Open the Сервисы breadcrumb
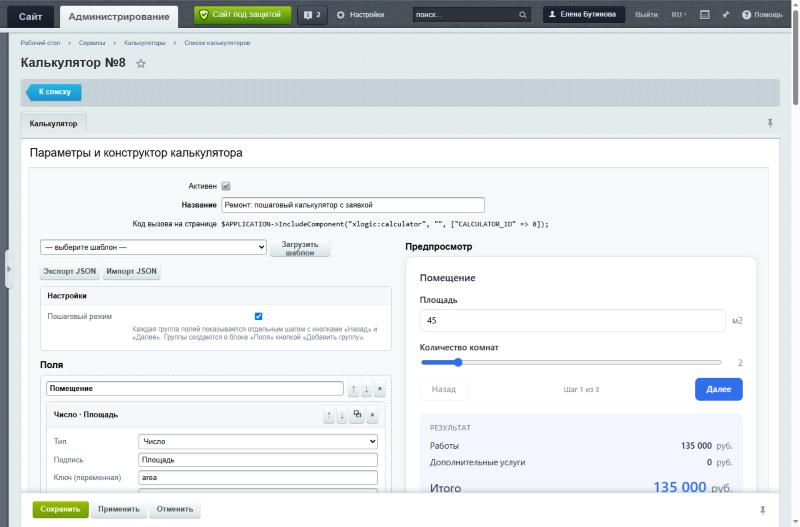The image size is (800, 527). pyautogui.click(x=92, y=43)
